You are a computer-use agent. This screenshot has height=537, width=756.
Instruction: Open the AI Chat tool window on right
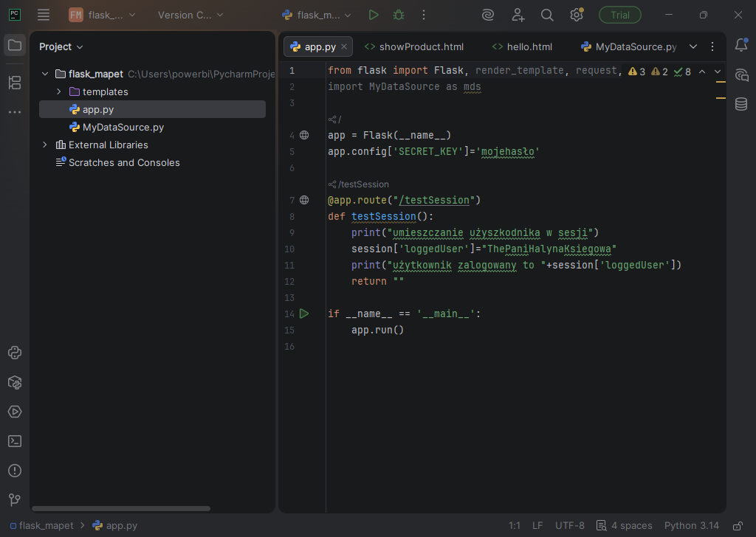741,75
